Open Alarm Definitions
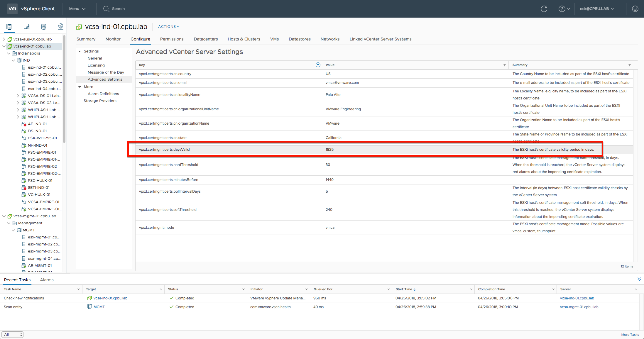Image resolution: width=644 pixels, height=339 pixels. [103, 94]
